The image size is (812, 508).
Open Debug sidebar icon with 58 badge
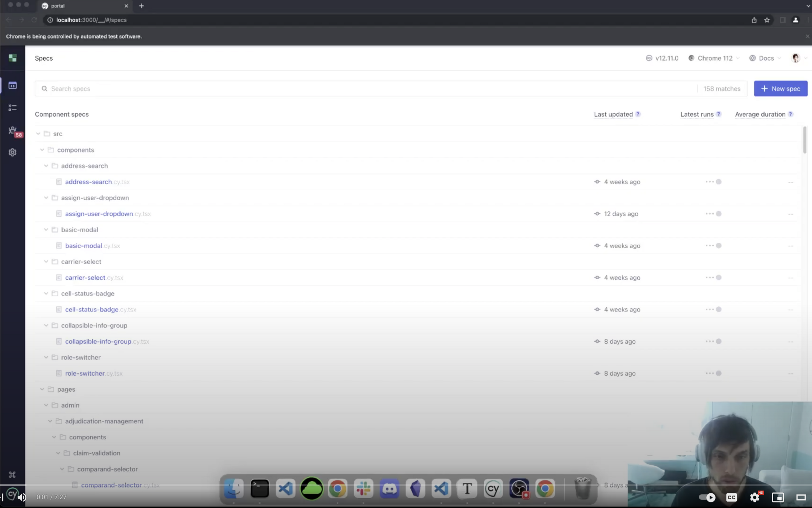[12, 130]
